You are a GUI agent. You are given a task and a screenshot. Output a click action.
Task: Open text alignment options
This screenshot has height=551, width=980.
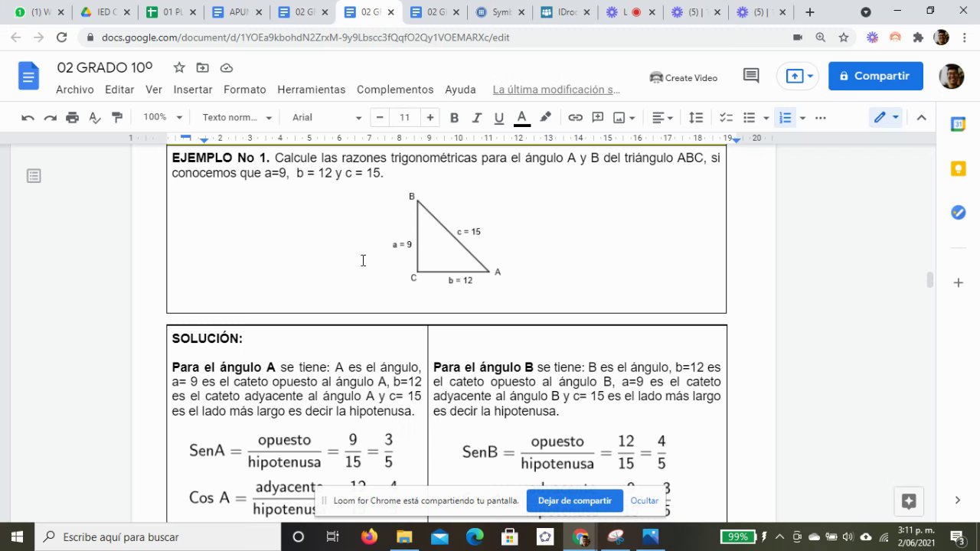(x=662, y=117)
